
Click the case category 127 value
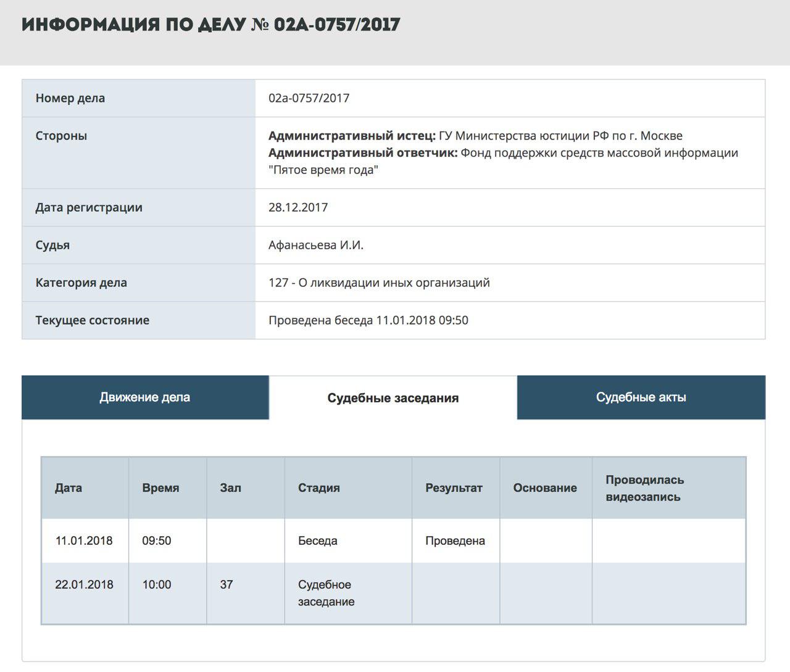click(379, 283)
